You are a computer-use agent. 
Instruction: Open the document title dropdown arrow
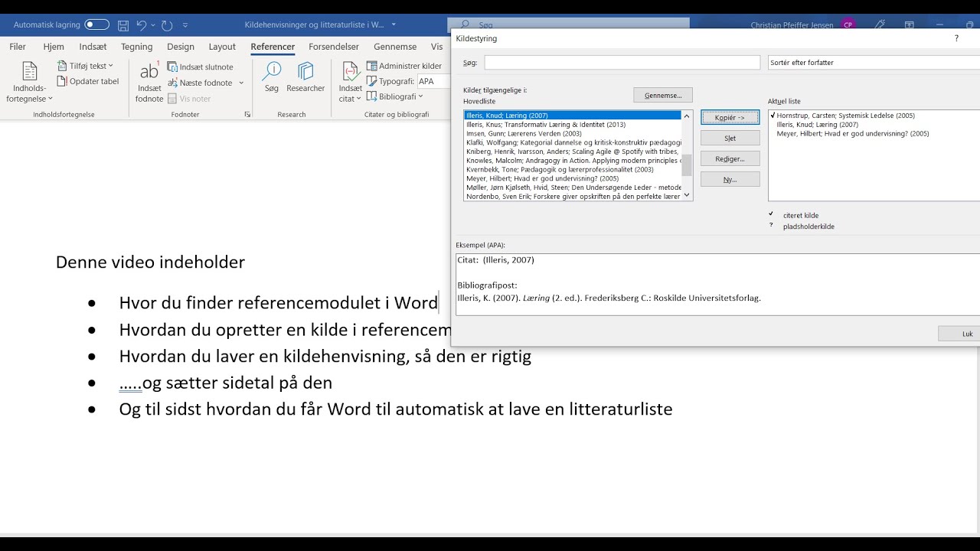tap(394, 24)
